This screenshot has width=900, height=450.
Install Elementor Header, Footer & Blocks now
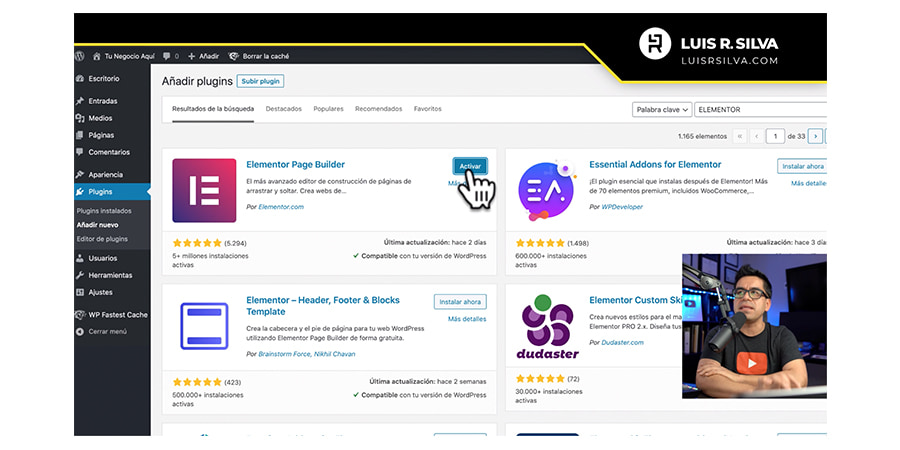(x=460, y=302)
